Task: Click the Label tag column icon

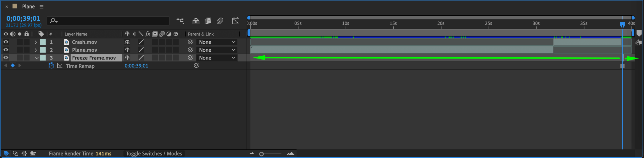Action: [x=41, y=34]
